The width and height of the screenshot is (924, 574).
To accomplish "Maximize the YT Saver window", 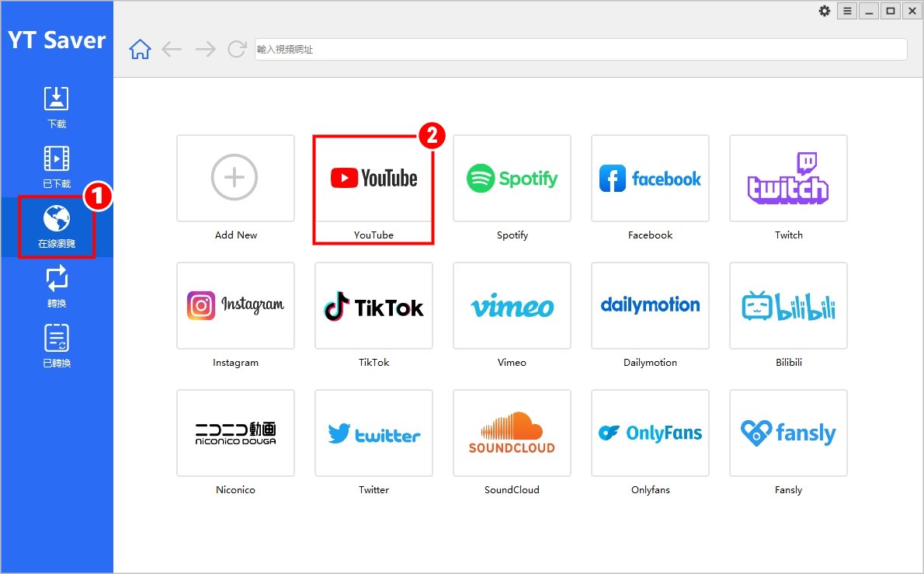I will coord(891,11).
